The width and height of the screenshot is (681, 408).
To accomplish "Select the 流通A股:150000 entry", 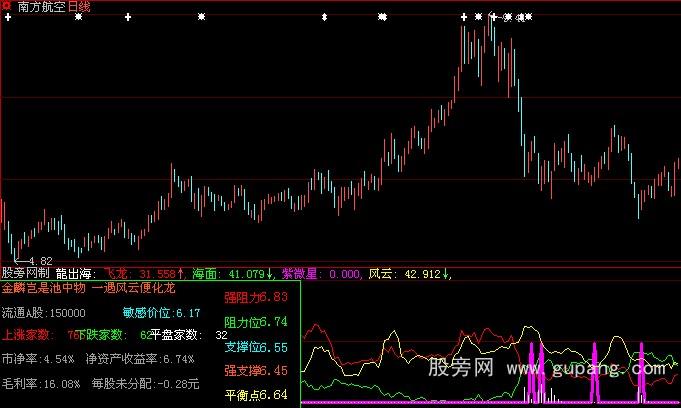I will [43, 313].
